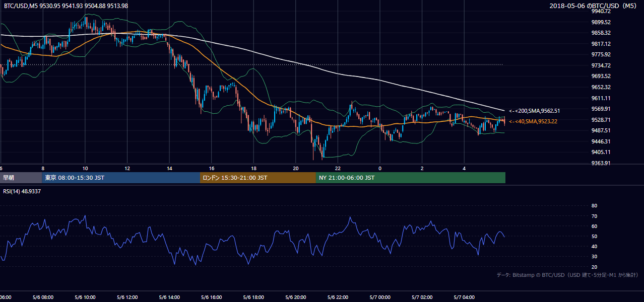Click hour tick 16 under the candlestick chart
The height and width of the screenshot is (302, 644).
[x=212, y=169]
